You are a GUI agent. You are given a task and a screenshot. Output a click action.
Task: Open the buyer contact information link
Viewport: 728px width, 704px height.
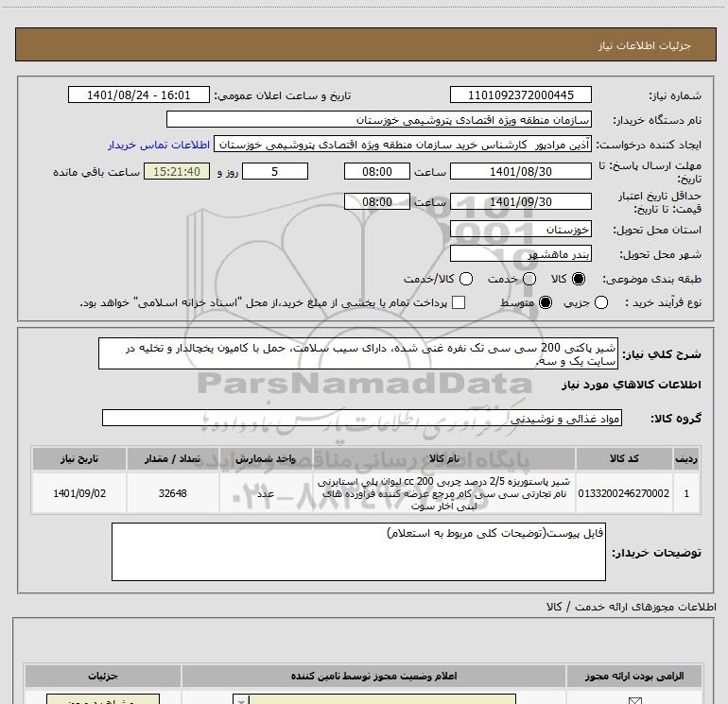[x=159, y=145]
